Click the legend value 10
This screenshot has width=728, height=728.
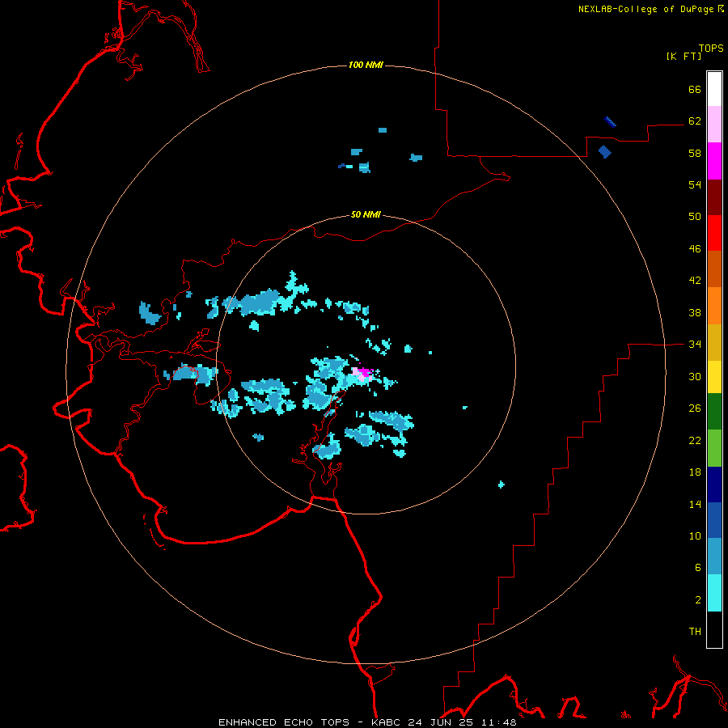point(695,535)
